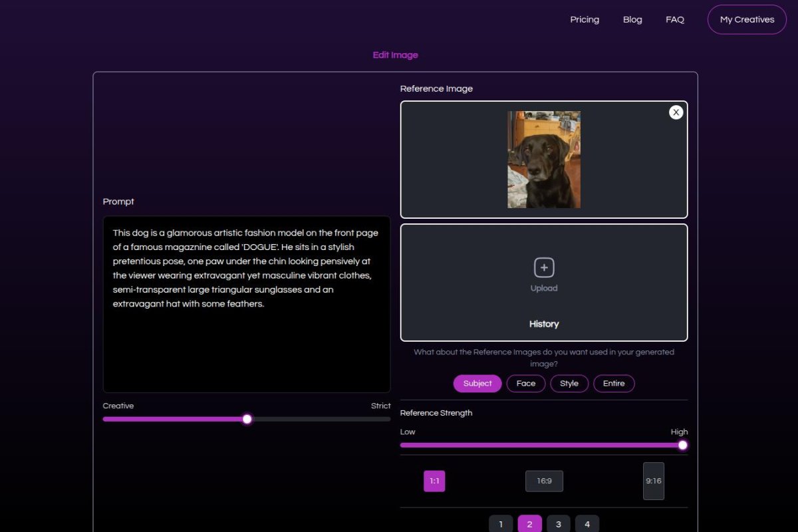Click the Upload plus icon
798x532 pixels.
click(543, 267)
